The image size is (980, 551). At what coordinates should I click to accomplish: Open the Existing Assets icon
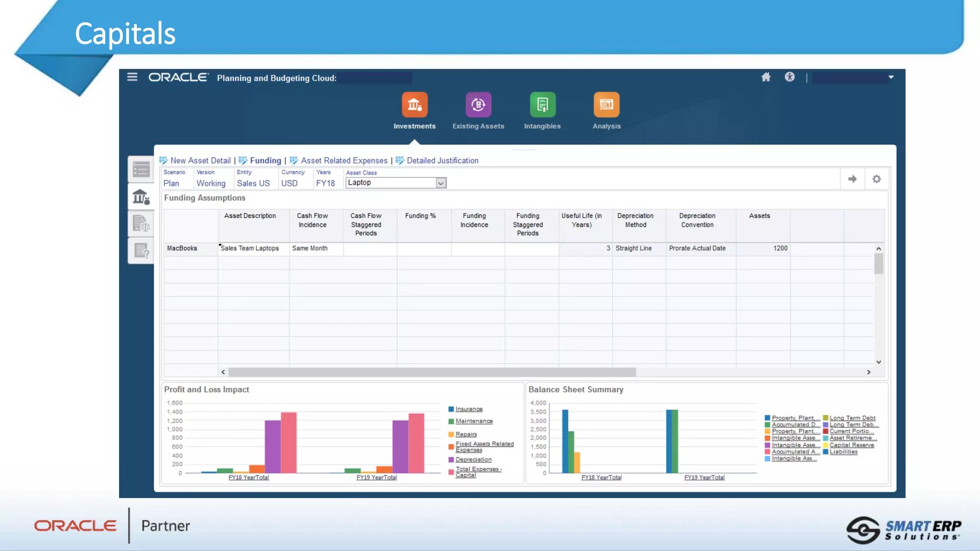(478, 105)
